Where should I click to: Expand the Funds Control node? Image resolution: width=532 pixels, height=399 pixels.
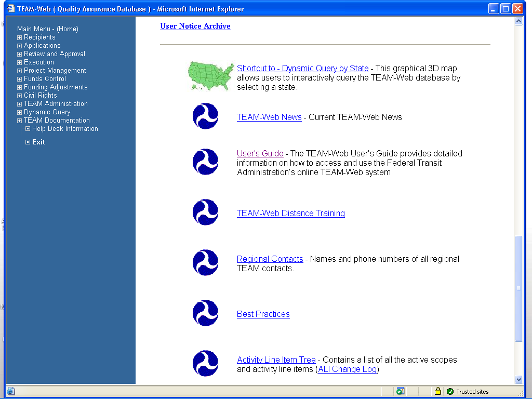pos(19,79)
